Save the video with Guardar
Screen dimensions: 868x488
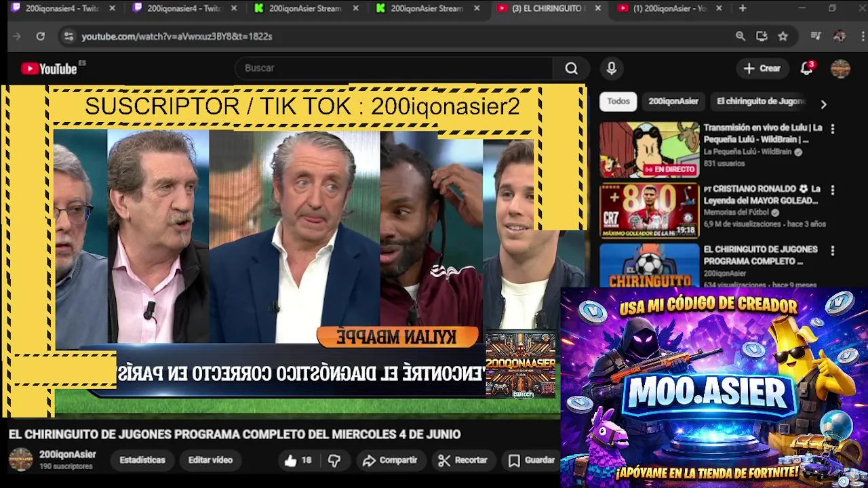click(532, 460)
